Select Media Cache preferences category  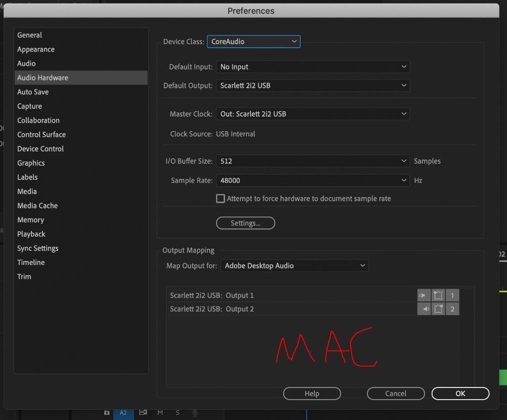81,206
